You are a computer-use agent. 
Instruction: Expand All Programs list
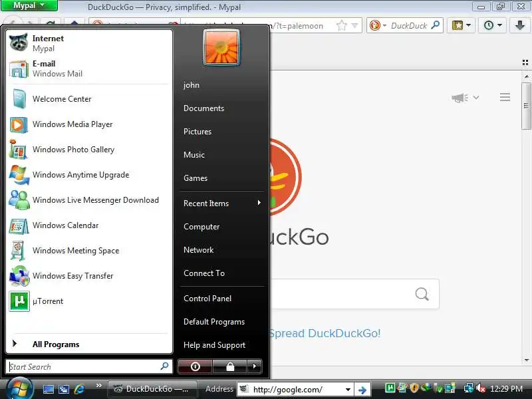tap(89, 344)
